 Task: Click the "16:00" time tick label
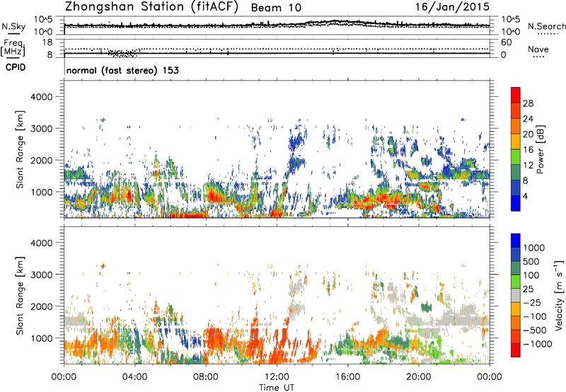point(347,377)
